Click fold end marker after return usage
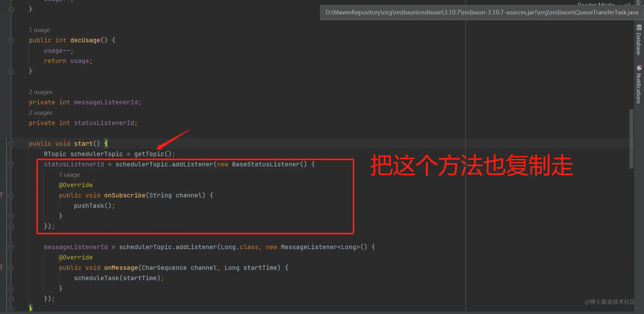 (x=11, y=71)
